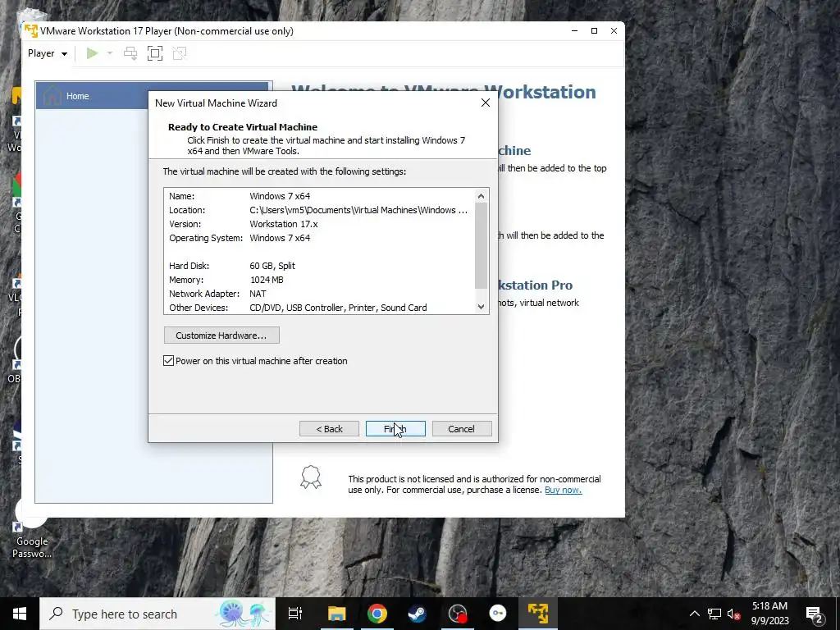The width and height of the screenshot is (840, 630).
Task: Open Steam from the taskbar
Action: pos(417,614)
